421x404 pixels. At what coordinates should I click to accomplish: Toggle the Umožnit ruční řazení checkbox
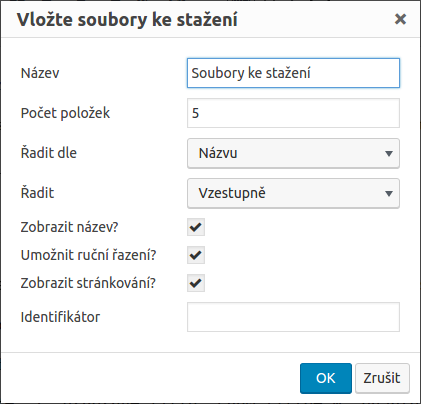[x=196, y=255]
